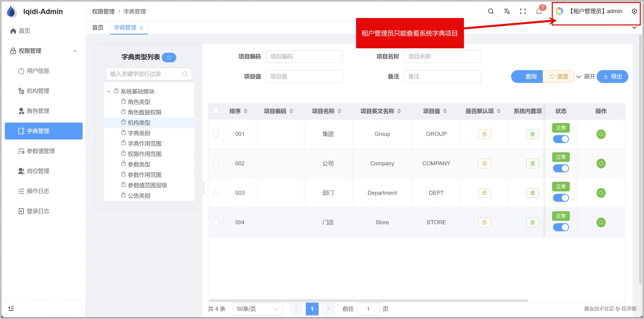Check the 004 门店 row checkbox
Screen dimensions: 644x319
216,222
